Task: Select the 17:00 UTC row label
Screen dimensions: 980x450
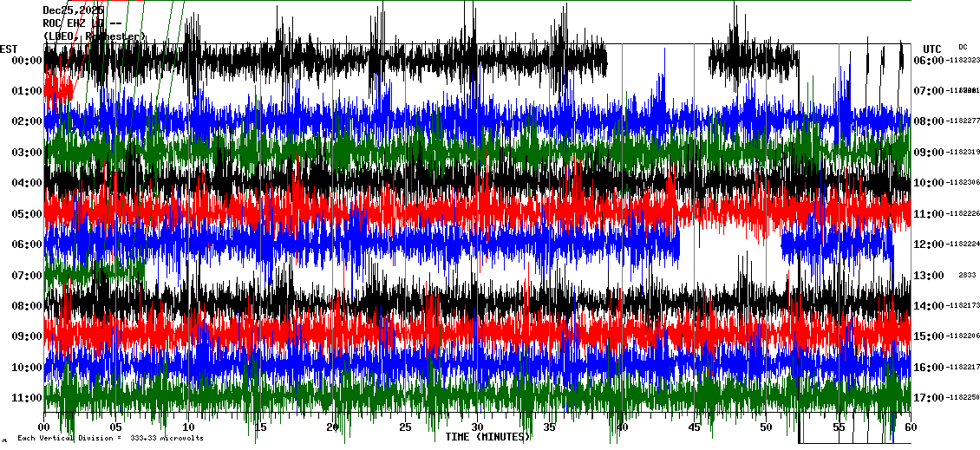Action: (x=931, y=398)
